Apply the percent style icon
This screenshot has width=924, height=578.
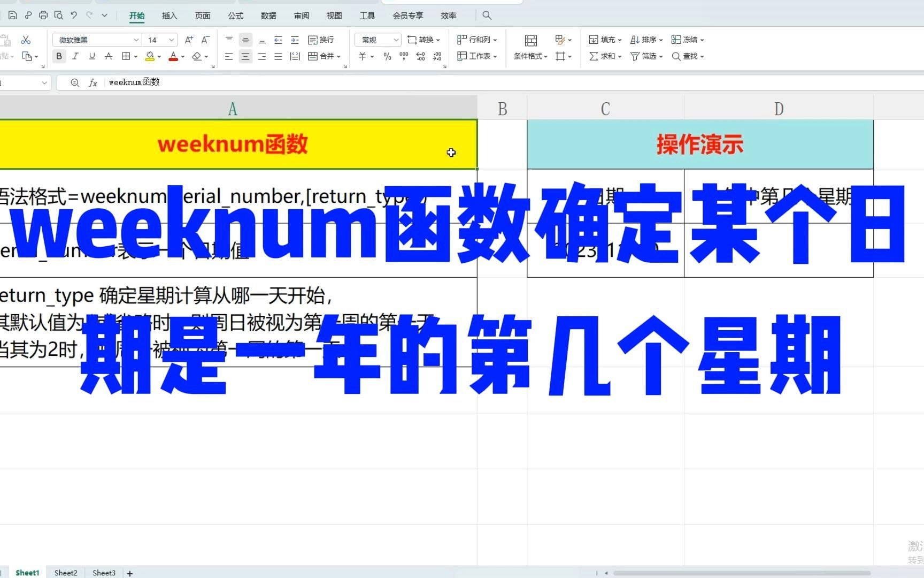point(388,56)
